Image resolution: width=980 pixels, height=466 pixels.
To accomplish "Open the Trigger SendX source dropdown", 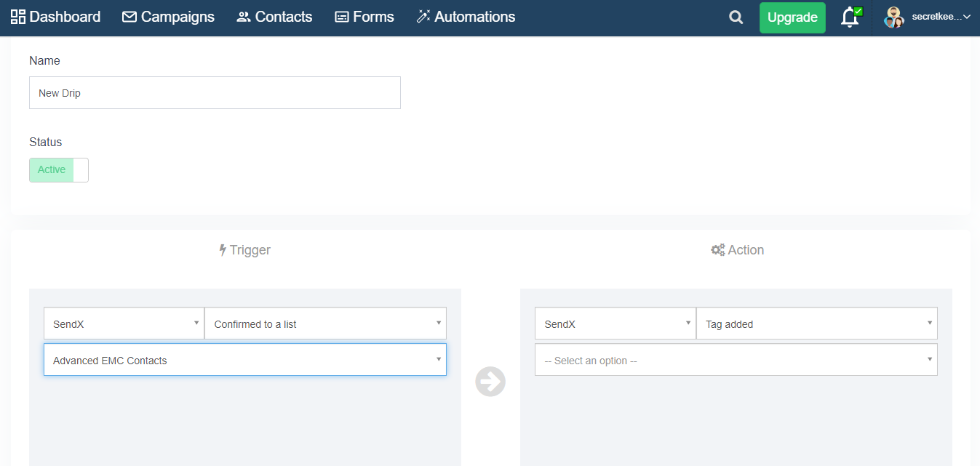I will (124, 324).
